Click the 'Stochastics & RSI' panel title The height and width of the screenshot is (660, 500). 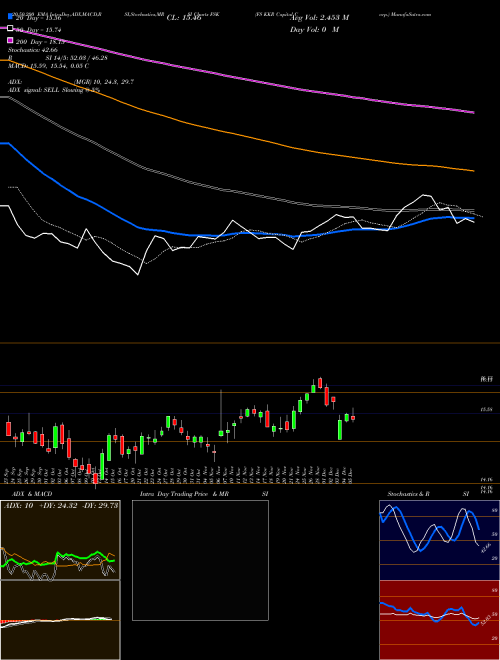click(428, 494)
